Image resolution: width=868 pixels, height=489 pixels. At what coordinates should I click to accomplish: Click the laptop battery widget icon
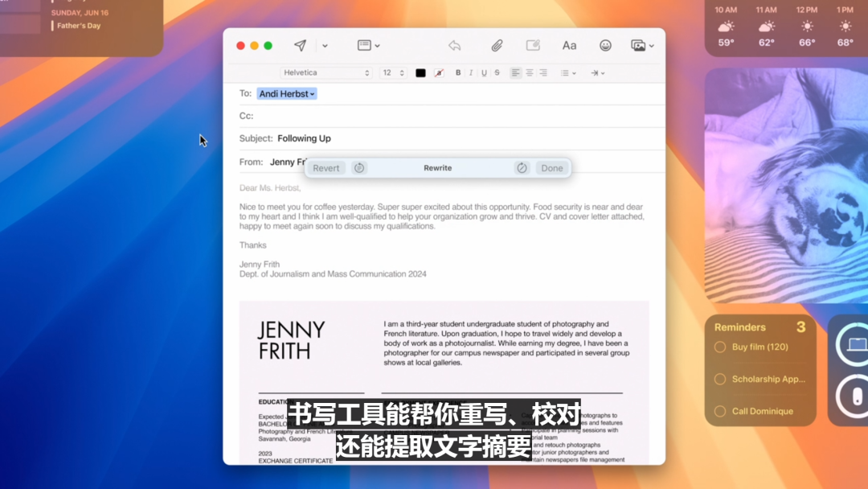point(853,344)
